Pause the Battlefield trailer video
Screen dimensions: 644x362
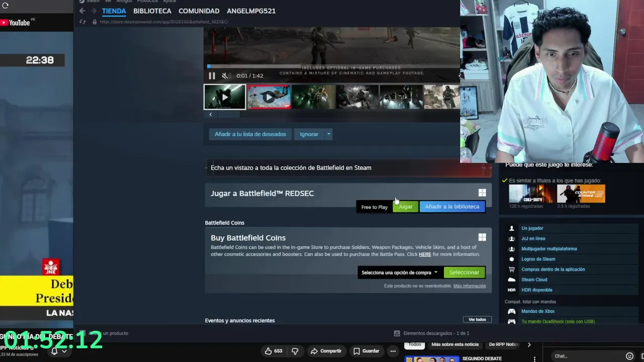[212, 76]
